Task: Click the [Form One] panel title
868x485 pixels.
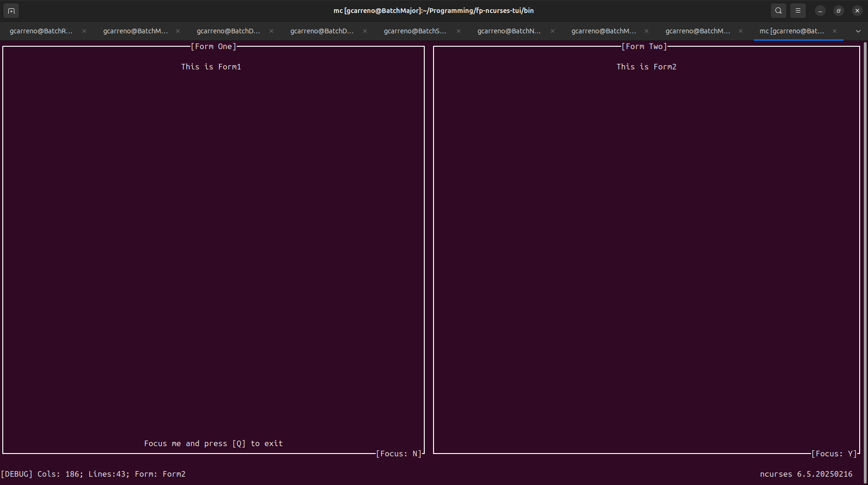Action: 214,46
